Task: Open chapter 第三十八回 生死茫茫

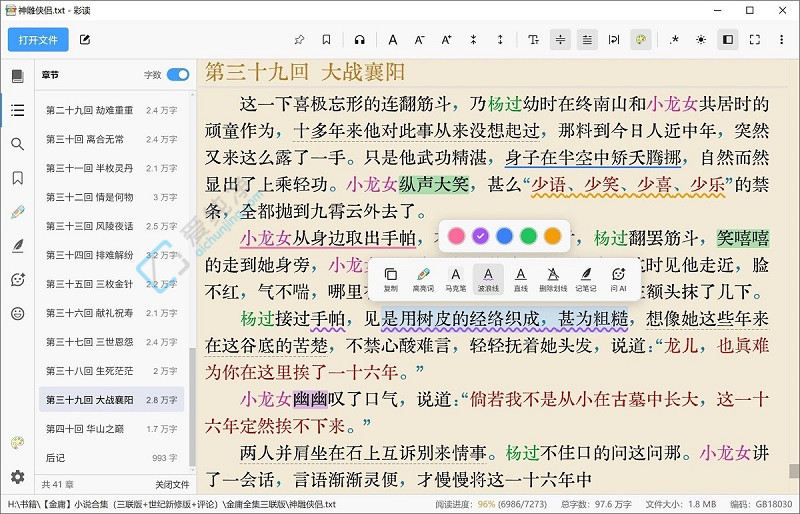Action: coord(111,371)
